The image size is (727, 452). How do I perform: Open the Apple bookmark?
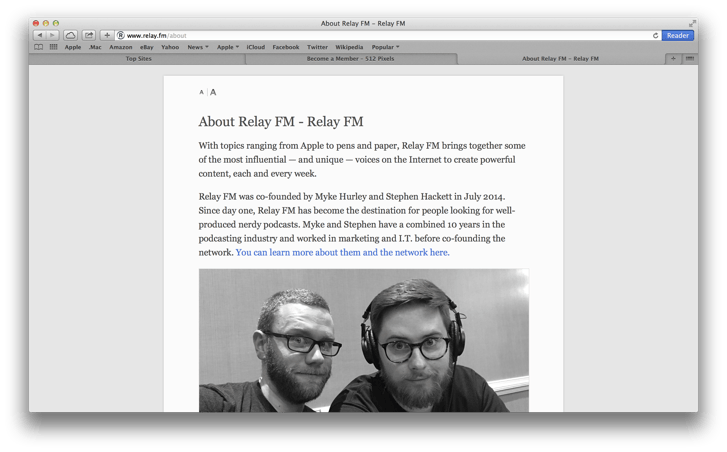[x=73, y=47]
